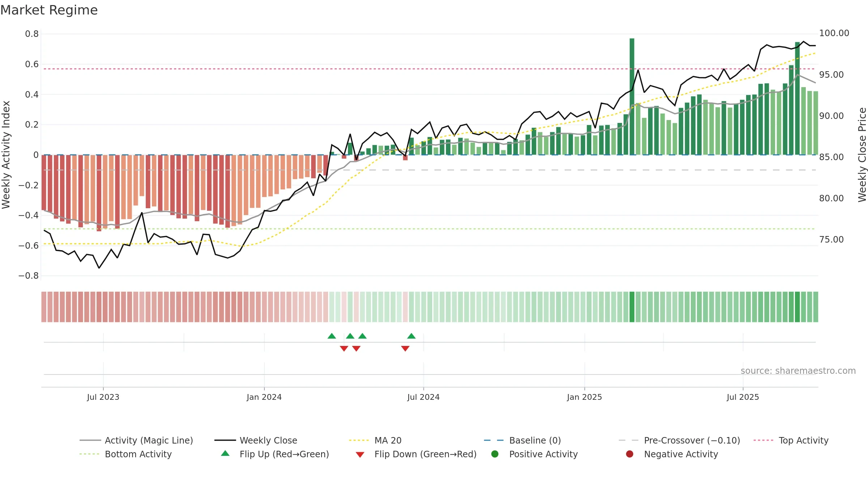Click the Weekly Activity Index axis title

(6, 155)
